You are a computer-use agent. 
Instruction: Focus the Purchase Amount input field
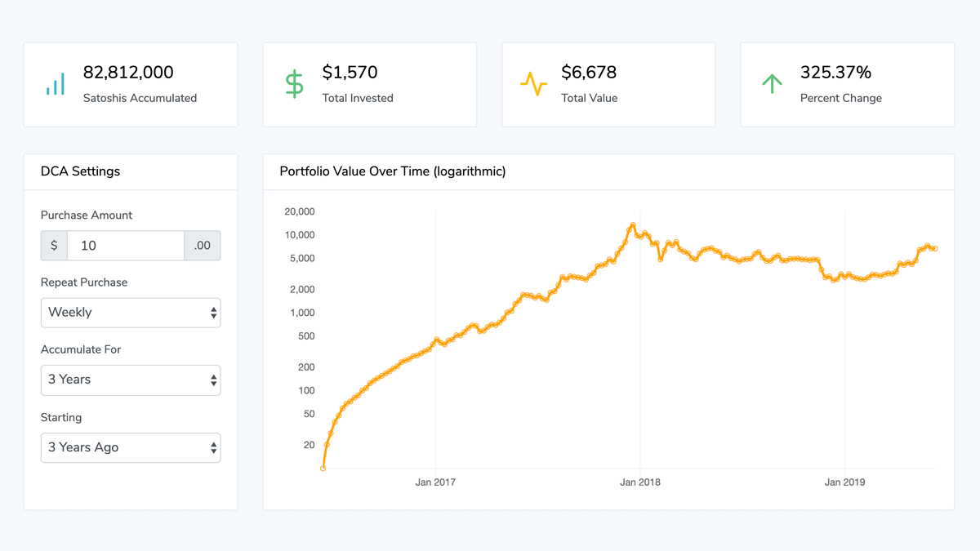126,246
